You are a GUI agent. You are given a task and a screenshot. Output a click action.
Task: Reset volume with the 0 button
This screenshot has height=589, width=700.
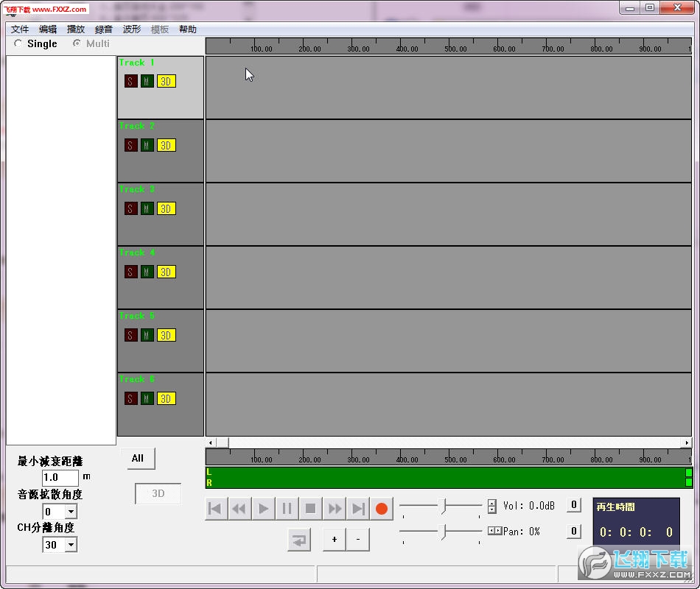click(574, 505)
